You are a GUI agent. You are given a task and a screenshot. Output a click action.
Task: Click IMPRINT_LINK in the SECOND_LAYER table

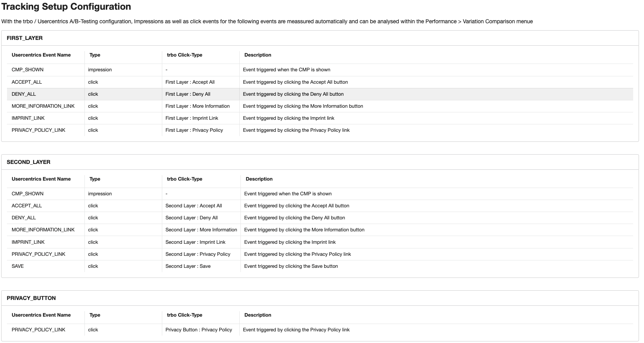pos(28,242)
